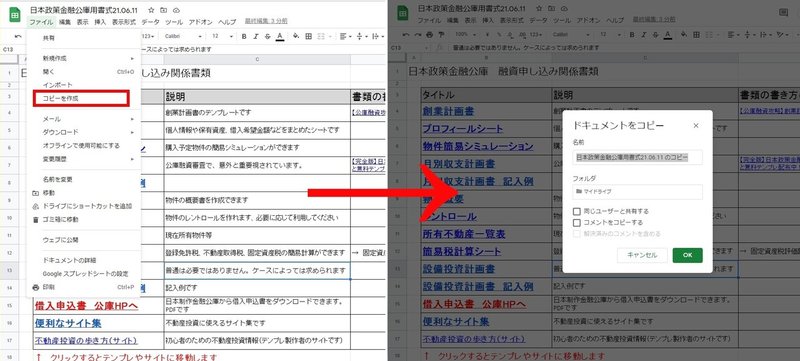Viewport: 800px width, 361px height.
Task: Click OK button in copy dialog
Action: click(687, 255)
